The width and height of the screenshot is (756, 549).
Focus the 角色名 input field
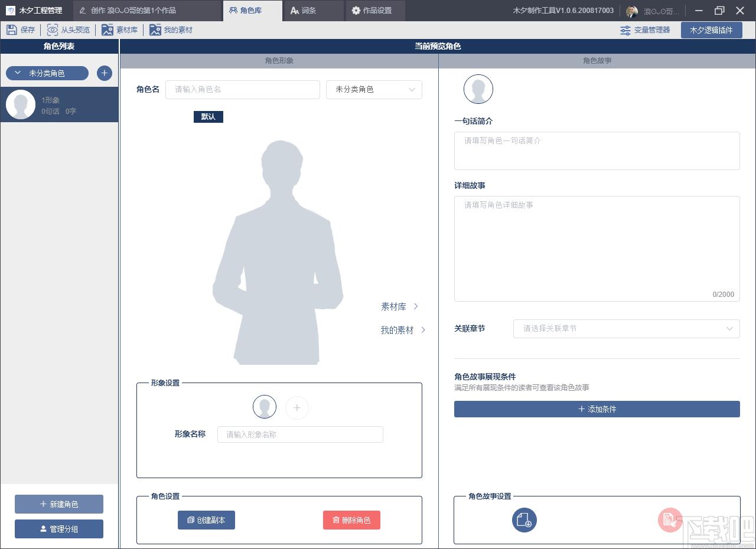pos(243,89)
